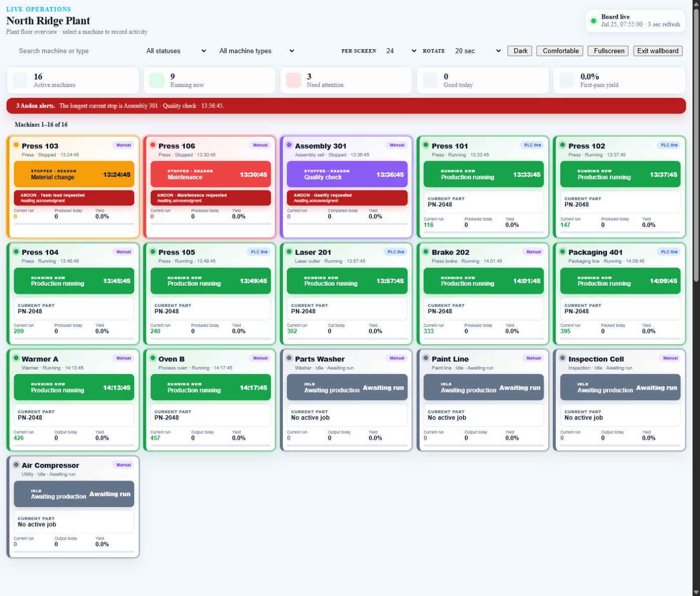This screenshot has width=700, height=596.
Task: Toggle Dark mode
Action: click(x=520, y=51)
